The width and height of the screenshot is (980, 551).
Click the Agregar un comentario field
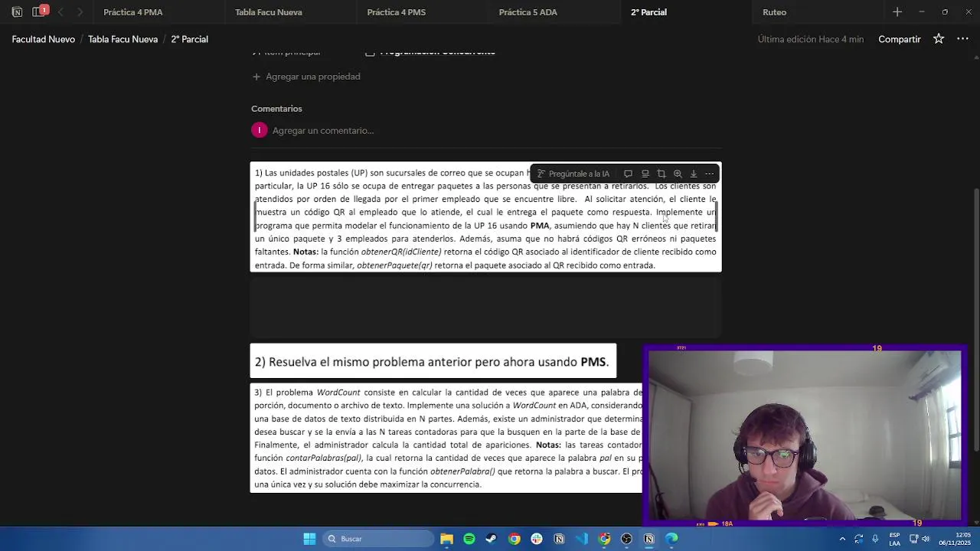pos(323,131)
